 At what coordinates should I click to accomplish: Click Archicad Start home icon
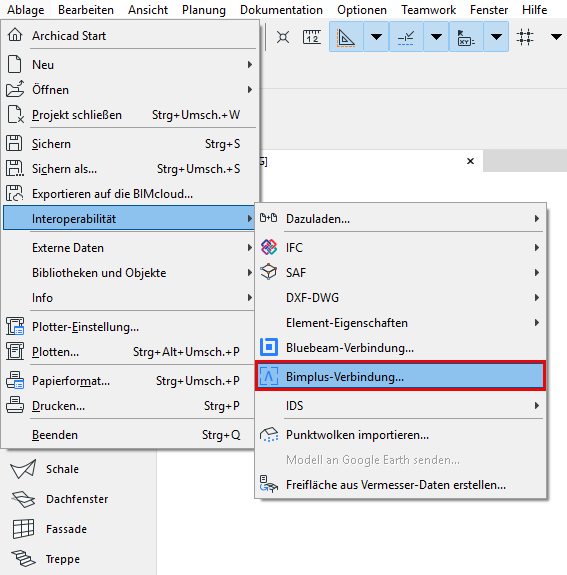pos(15,35)
